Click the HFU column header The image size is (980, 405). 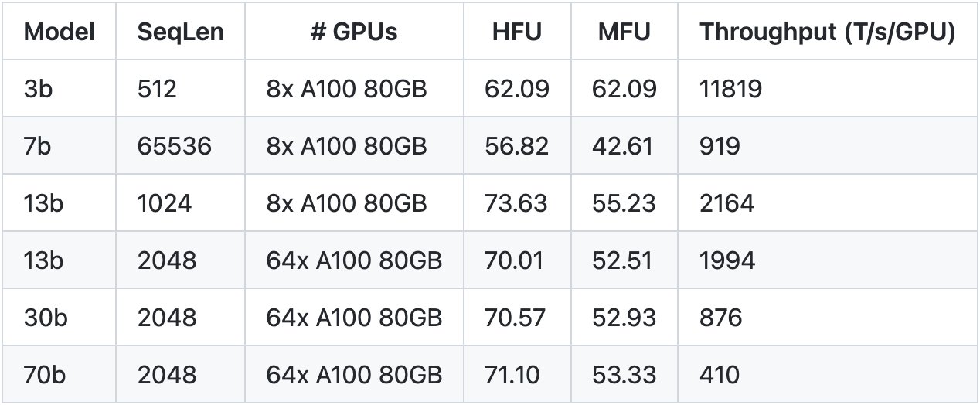(517, 32)
